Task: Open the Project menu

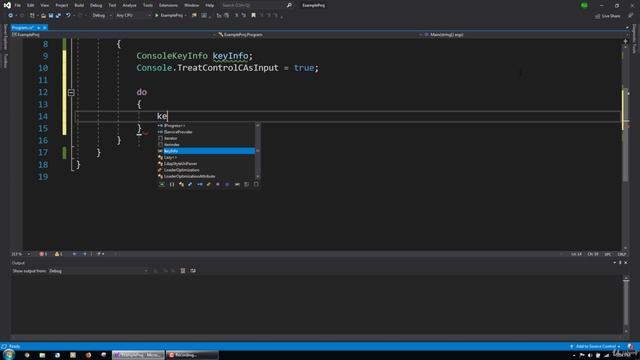Action: (x=62, y=5)
